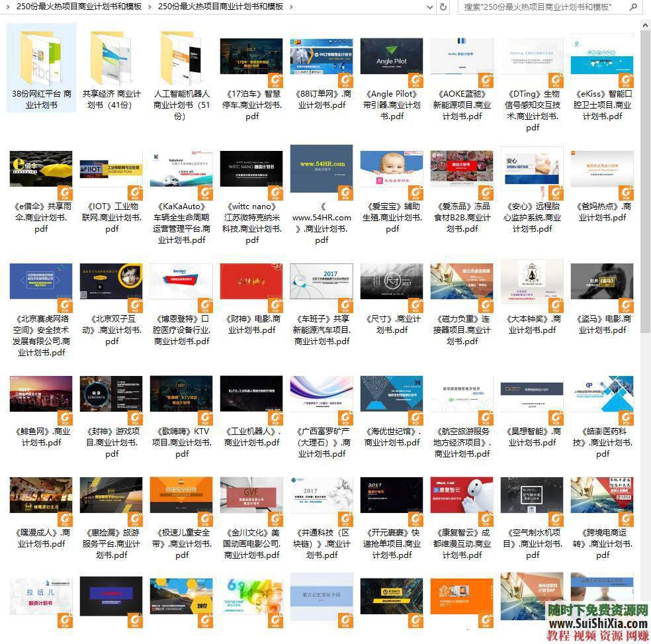Expand the address bar history dropdown
The image size is (651, 644).
click(x=430, y=7)
